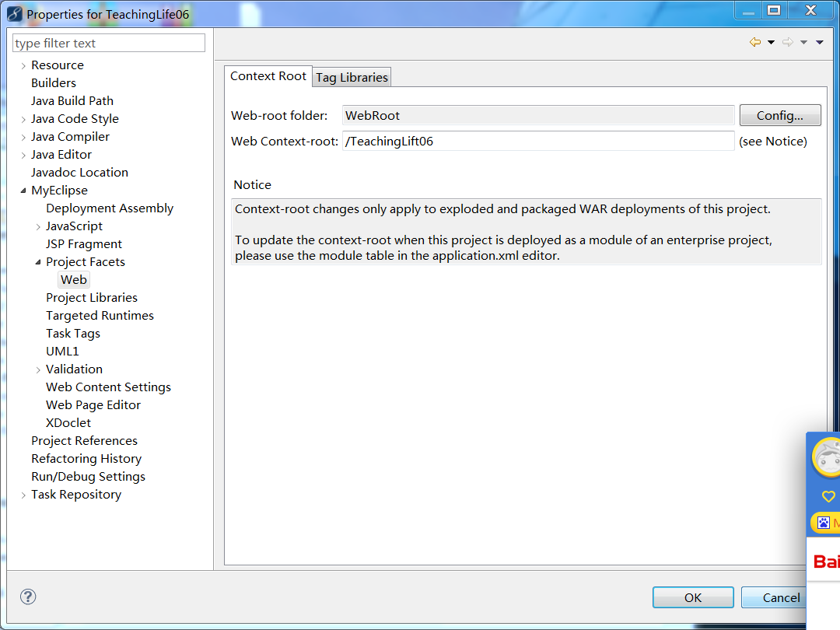The image size is (840, 630).
Task: Click the heart icon in side widget
Action: 828,496
